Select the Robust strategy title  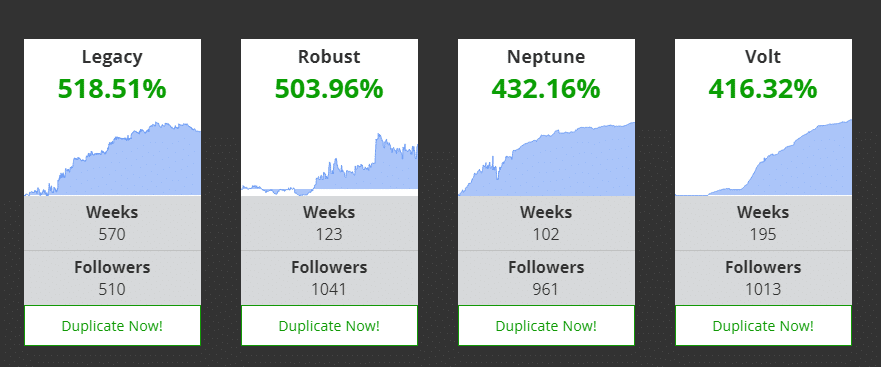pyautogui.click(x=329, y=57)
